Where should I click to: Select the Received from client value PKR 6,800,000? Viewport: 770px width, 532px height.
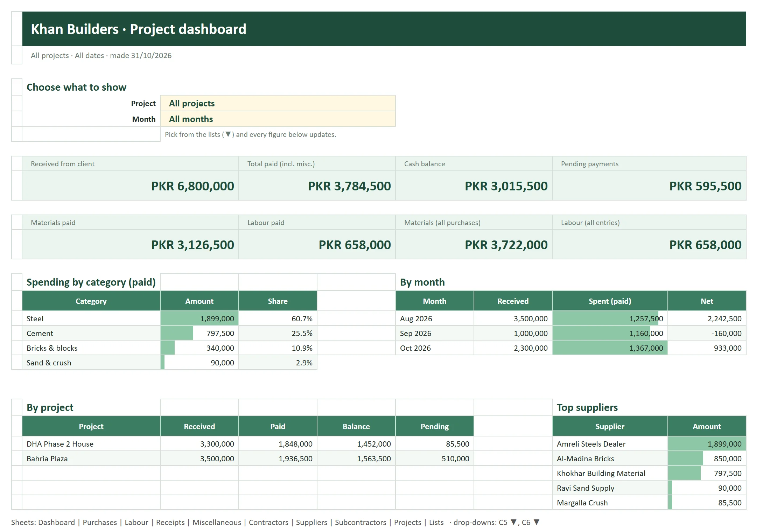coord(130,186)
